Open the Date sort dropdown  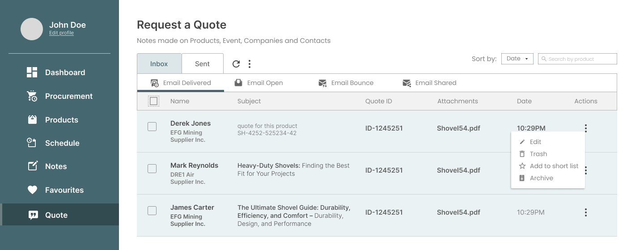pyautogui.click(x=517, y=59)
